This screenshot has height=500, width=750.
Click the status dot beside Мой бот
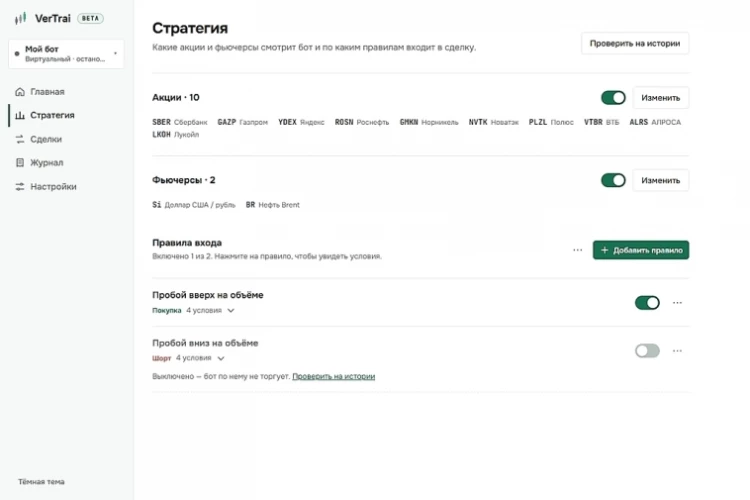(17, 54)
